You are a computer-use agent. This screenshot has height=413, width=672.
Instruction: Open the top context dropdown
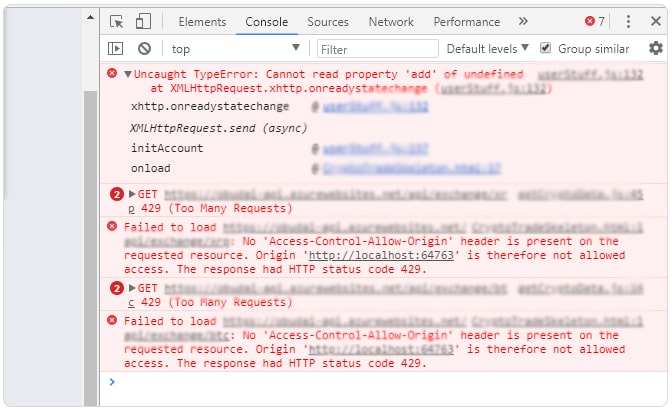(x=234, y=48)
